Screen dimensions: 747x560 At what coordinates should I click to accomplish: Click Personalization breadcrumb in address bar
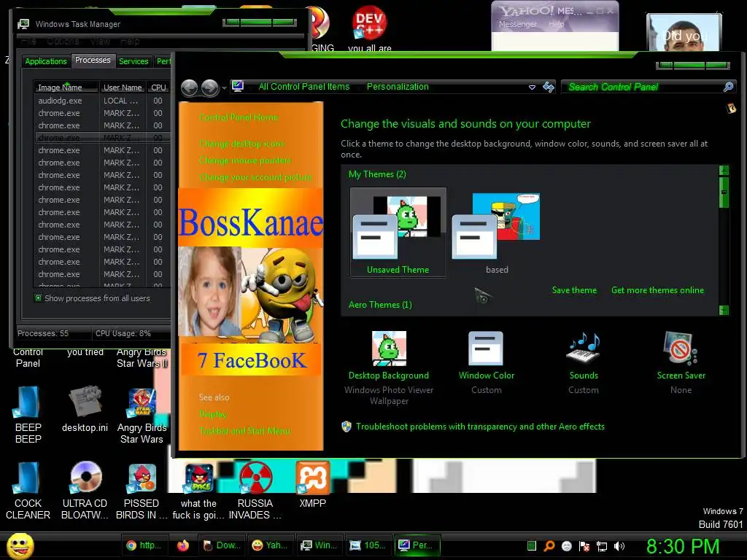tap(398, 87)
